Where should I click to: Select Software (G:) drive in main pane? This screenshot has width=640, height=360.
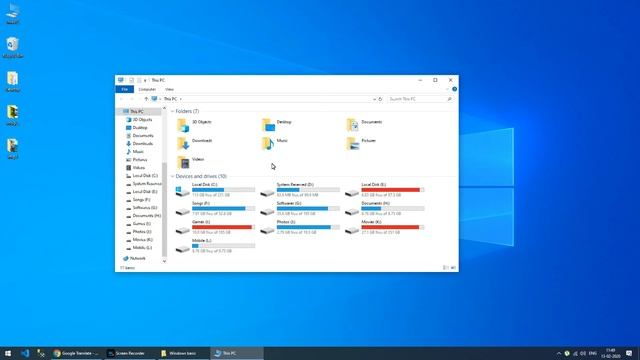coord(300,209)
